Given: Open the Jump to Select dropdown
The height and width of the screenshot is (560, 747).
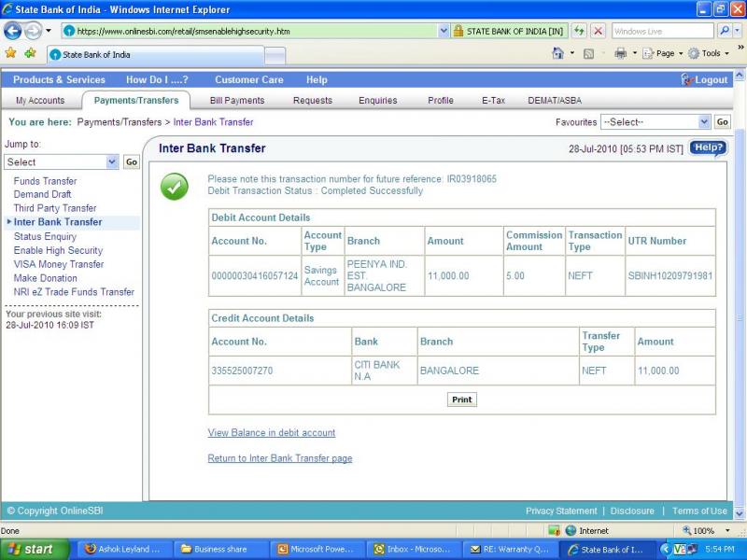Looking at the screenshot, I should click(61, 161).
